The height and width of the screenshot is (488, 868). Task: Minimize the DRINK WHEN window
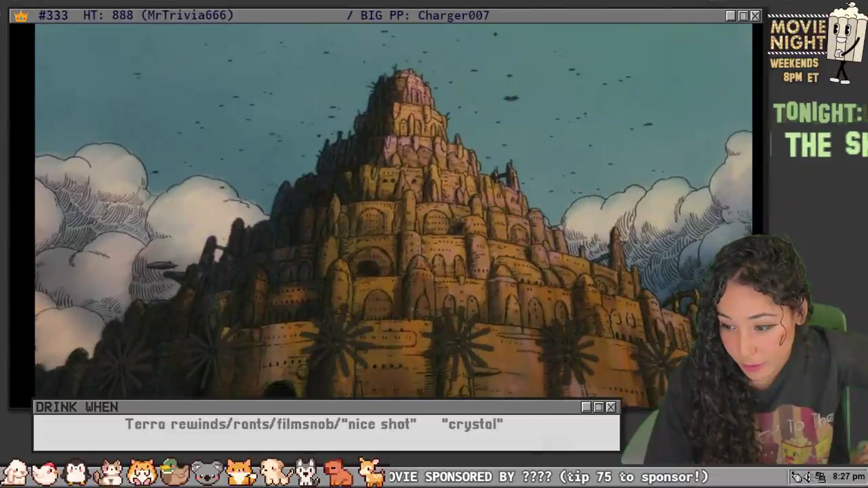coord(586,407)
